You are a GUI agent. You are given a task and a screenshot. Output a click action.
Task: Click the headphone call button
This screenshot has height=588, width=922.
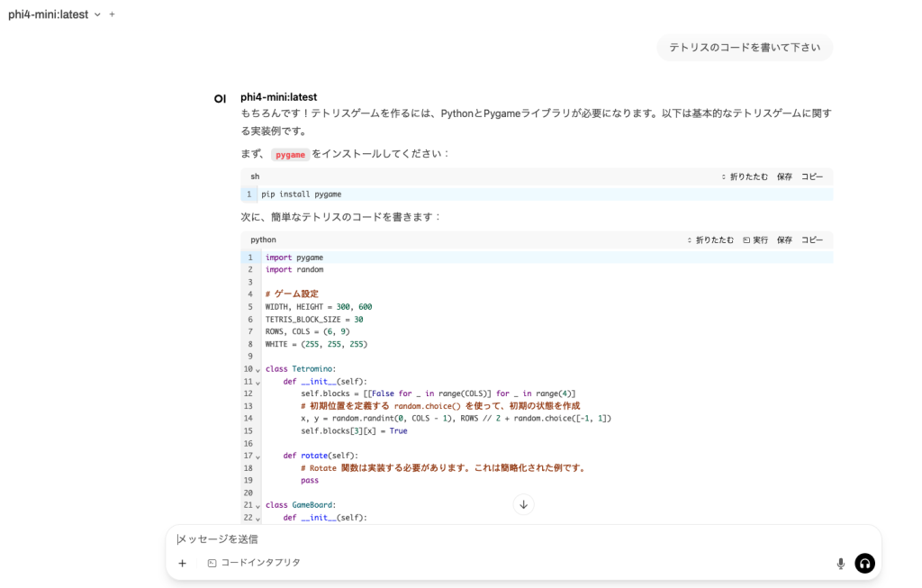coord(864,564)
